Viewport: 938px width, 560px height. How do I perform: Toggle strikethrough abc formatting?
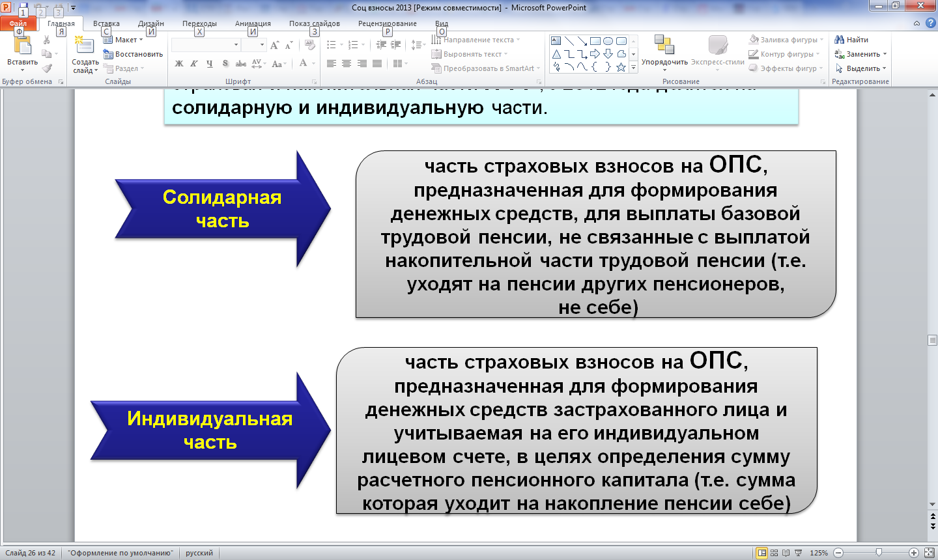[241, 63]
